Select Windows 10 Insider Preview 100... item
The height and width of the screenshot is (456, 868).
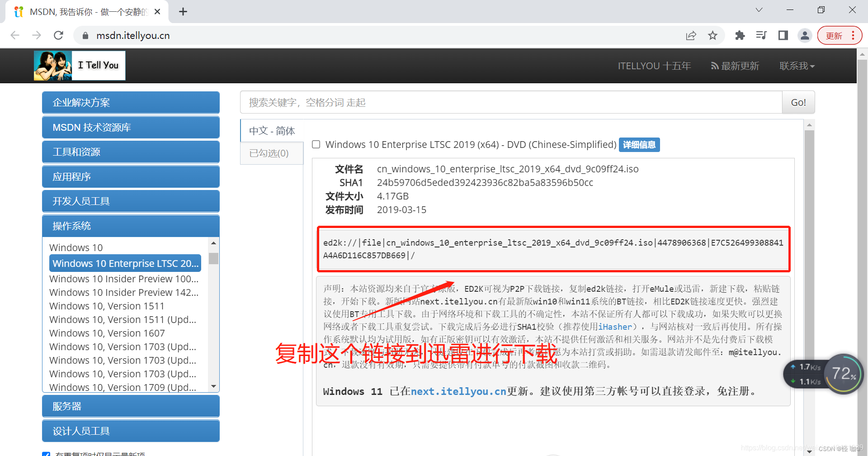pos(124,279)
